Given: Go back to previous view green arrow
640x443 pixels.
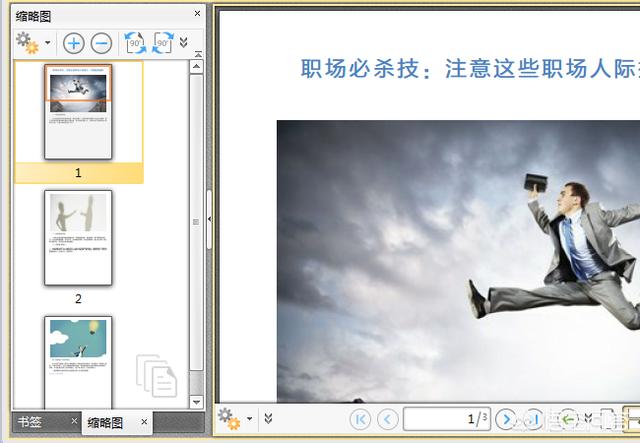Looking at the screenshot, I should tap(569, 419).
